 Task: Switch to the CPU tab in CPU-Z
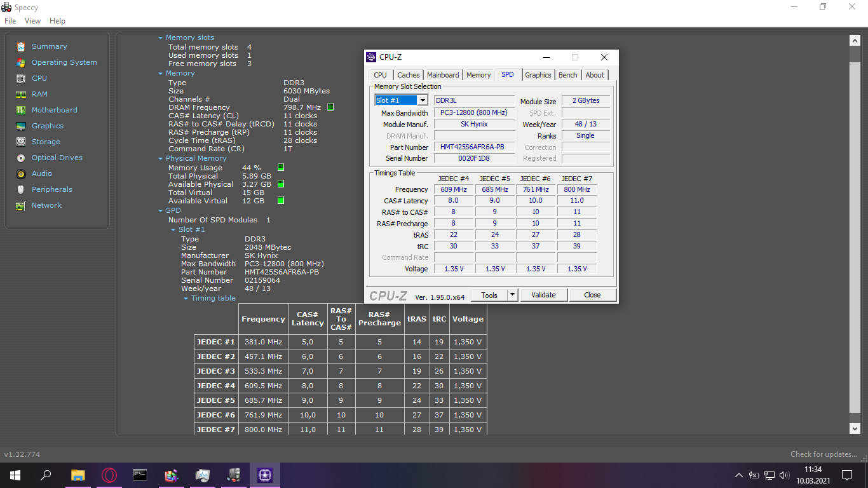380,75
